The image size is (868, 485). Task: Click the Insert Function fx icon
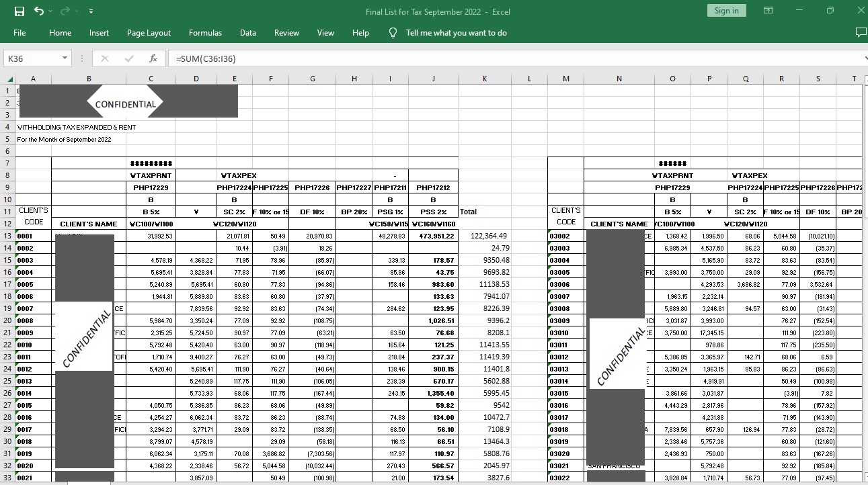point(153,58)
